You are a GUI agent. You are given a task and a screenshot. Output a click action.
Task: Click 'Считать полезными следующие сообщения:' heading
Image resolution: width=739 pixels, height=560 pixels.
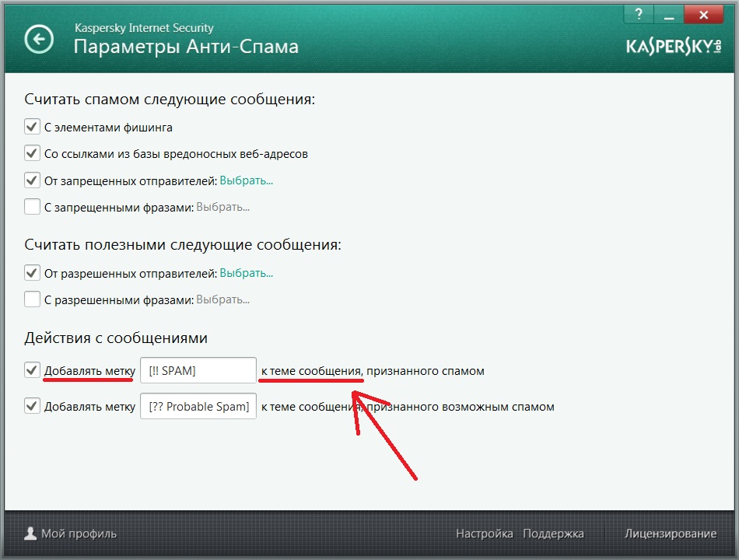pos(183,245)
